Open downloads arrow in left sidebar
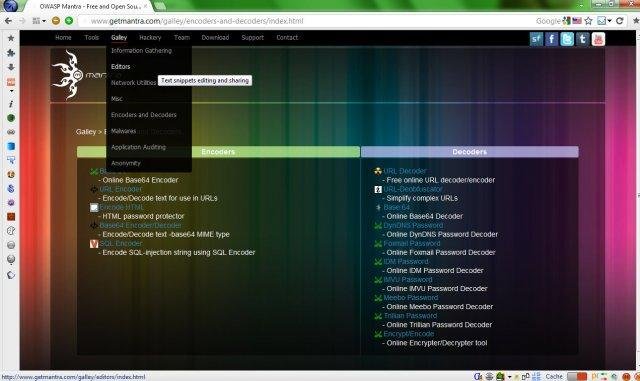 coord(11,67)
